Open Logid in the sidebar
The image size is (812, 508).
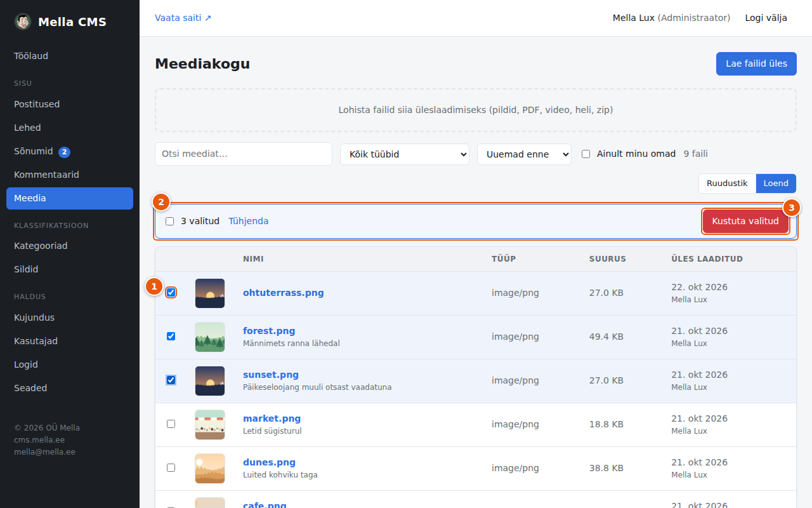pyautogui.click(x=70, y=364)
